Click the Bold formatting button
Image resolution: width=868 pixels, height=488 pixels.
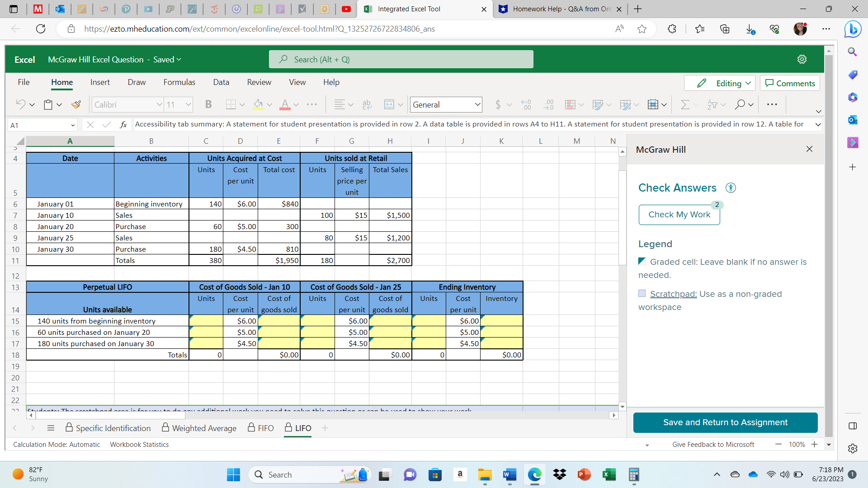pos(208,105)
